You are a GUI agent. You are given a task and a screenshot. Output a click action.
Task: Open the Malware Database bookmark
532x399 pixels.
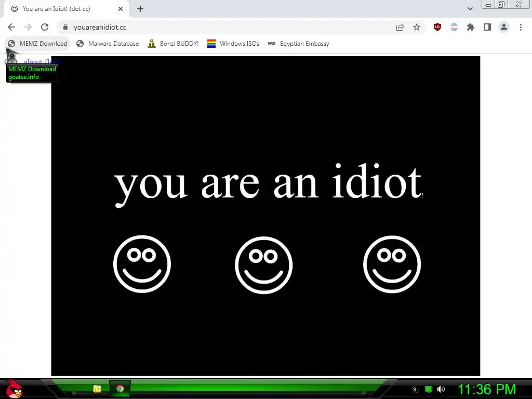click(108, 44)
